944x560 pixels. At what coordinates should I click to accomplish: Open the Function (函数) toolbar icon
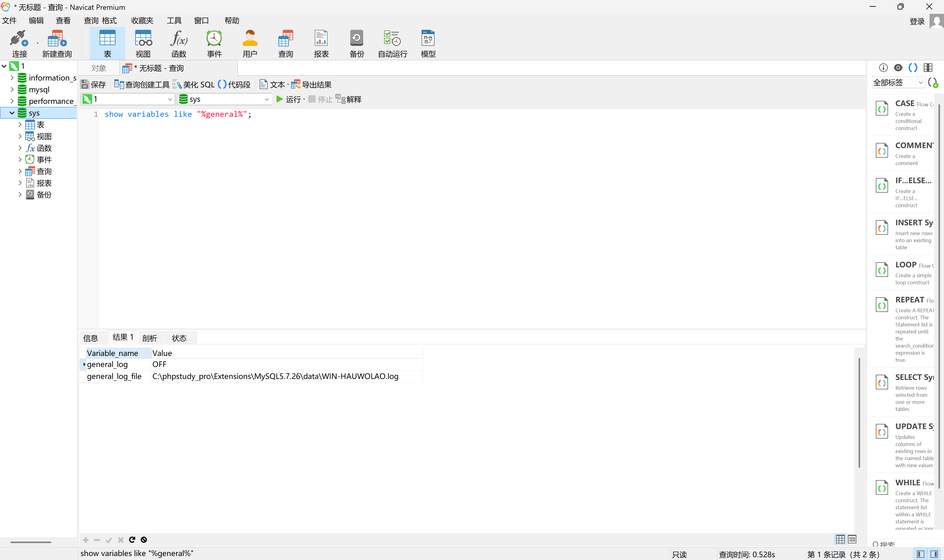[179, 39]
